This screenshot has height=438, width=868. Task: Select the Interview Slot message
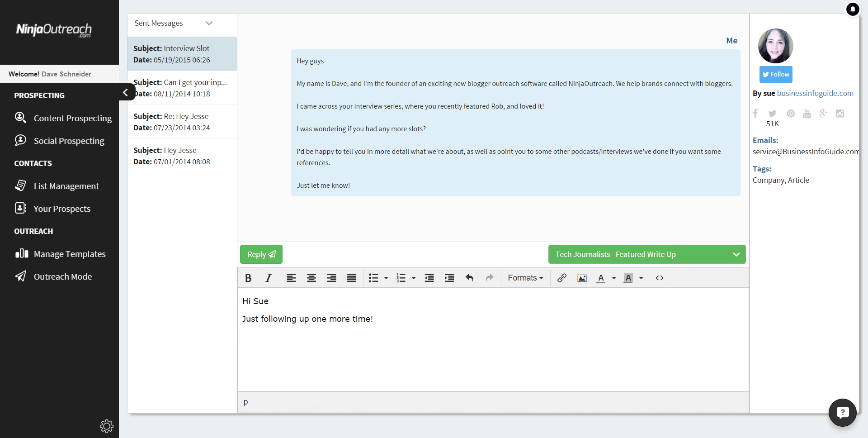tap(182, 53)
